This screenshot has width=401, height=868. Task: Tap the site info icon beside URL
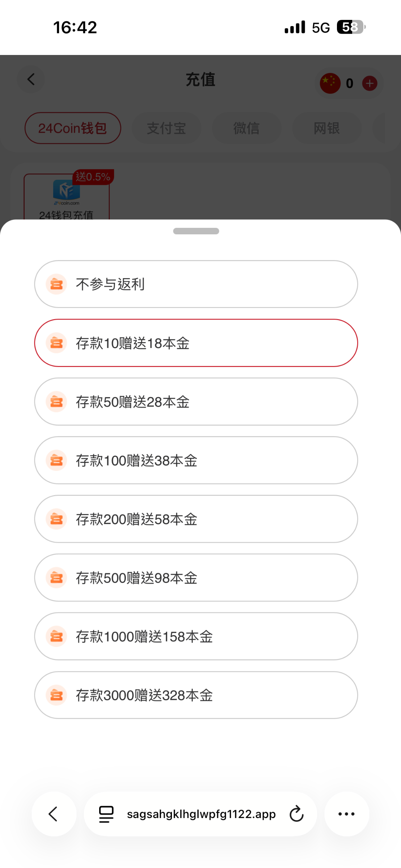click(x=106, y=814)
